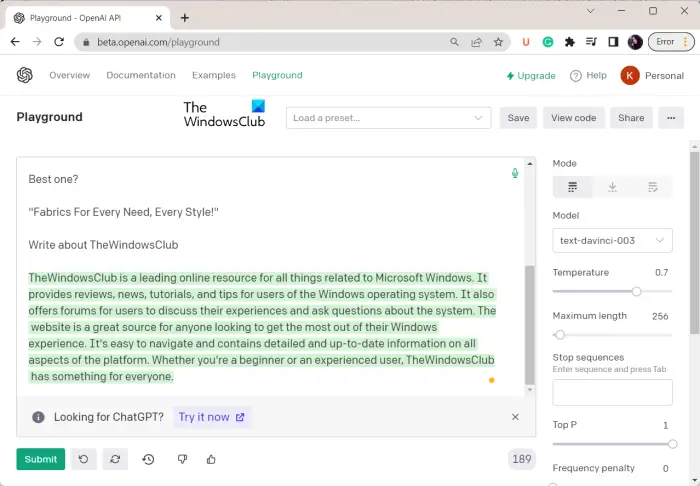Bookmark this page with the star icon

498,42
